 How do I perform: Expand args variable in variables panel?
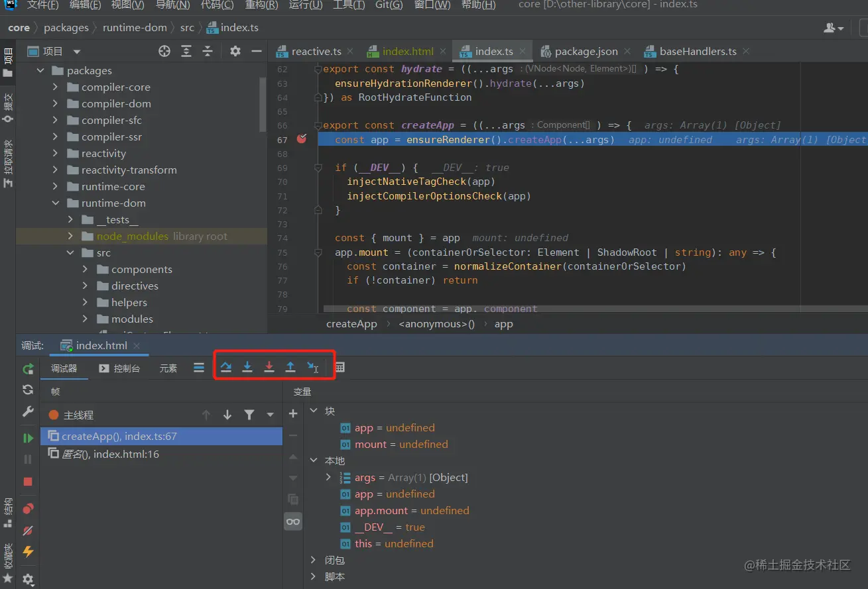click(x=328, y=477)
